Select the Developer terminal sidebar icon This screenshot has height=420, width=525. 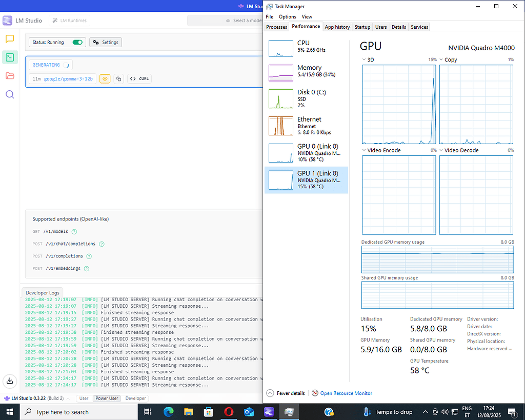9,57
